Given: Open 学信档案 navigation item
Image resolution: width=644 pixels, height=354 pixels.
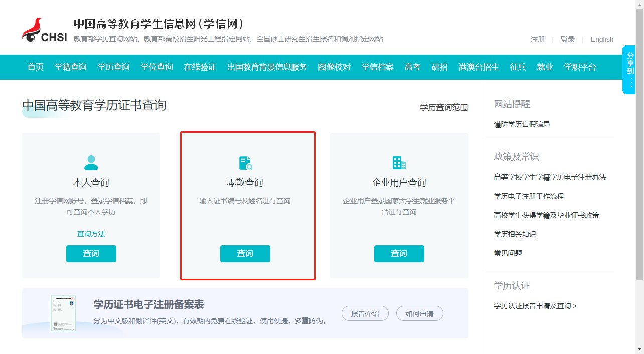Looking at the screenshot, I should click(378, 67).
